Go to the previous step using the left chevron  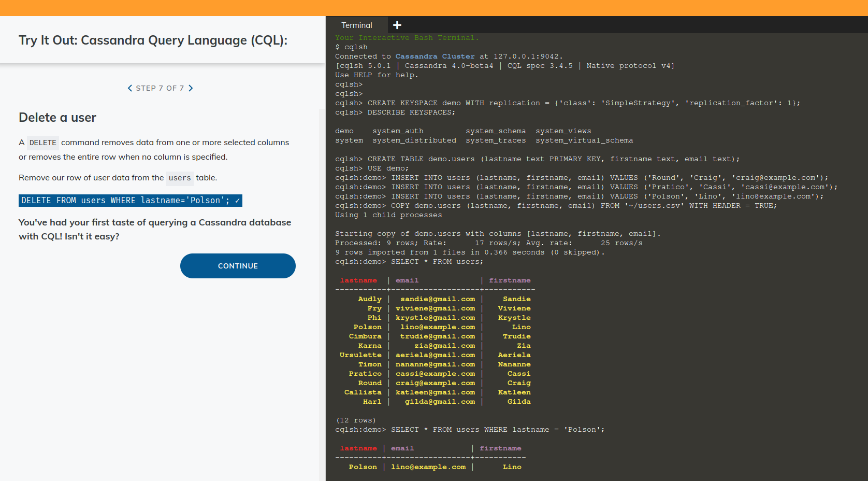(130, 88)
